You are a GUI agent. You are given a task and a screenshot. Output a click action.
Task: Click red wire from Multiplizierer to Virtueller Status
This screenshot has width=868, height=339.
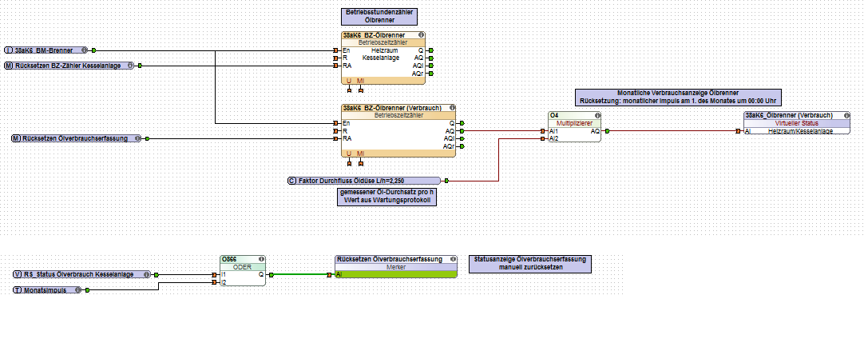pyautogui.click(x=672, y=131)
